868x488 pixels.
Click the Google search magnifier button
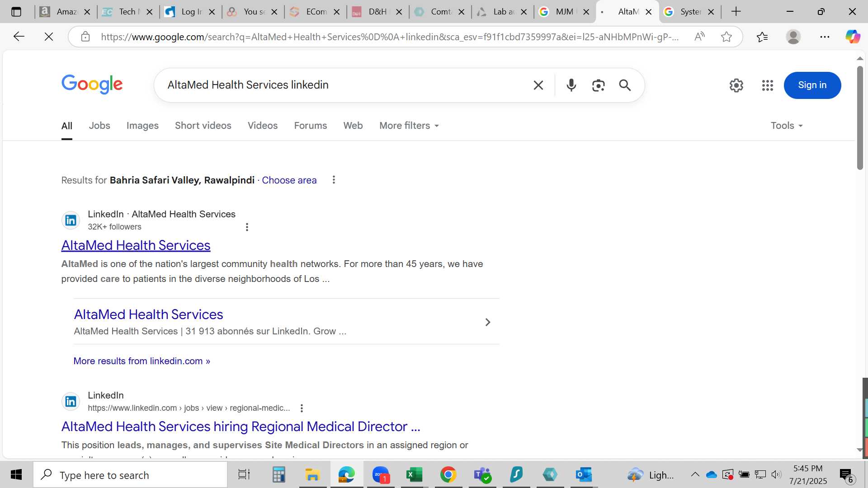click(x=625, y=85)
